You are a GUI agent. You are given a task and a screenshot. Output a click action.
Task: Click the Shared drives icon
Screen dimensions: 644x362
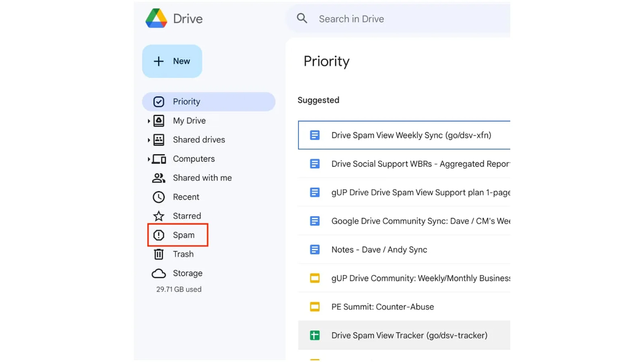tap(159, 140)
